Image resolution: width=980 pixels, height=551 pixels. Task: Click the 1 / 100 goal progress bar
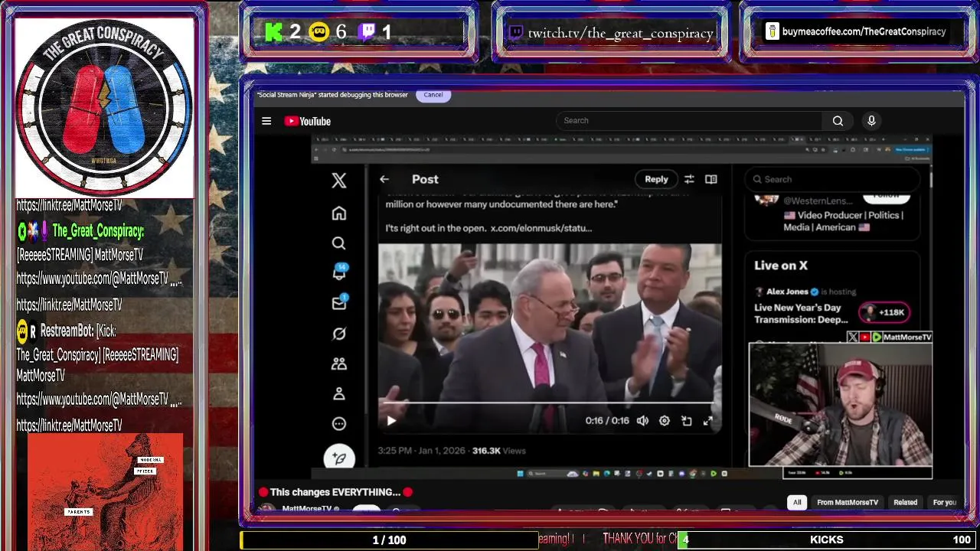point(388,540)
